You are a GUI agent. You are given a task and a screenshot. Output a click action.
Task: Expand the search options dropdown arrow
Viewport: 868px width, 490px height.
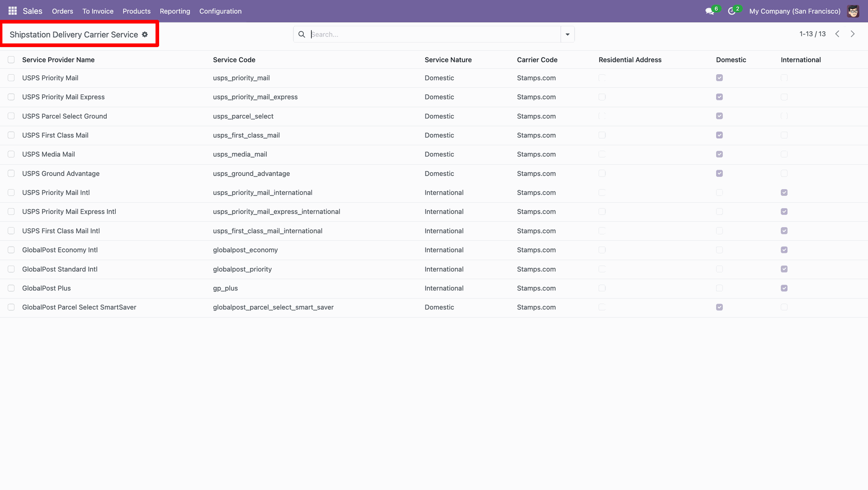click(x=567, y=34)
